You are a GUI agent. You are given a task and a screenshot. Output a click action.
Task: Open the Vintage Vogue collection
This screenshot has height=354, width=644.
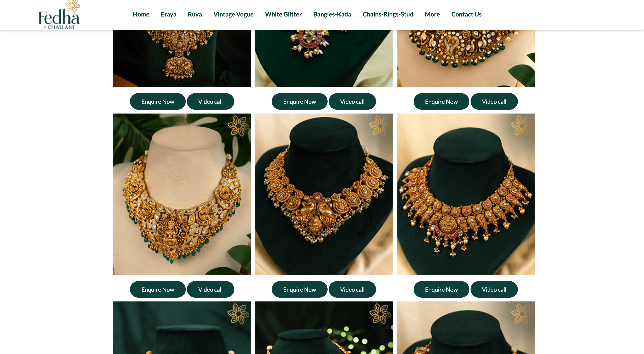click(233, 14)
